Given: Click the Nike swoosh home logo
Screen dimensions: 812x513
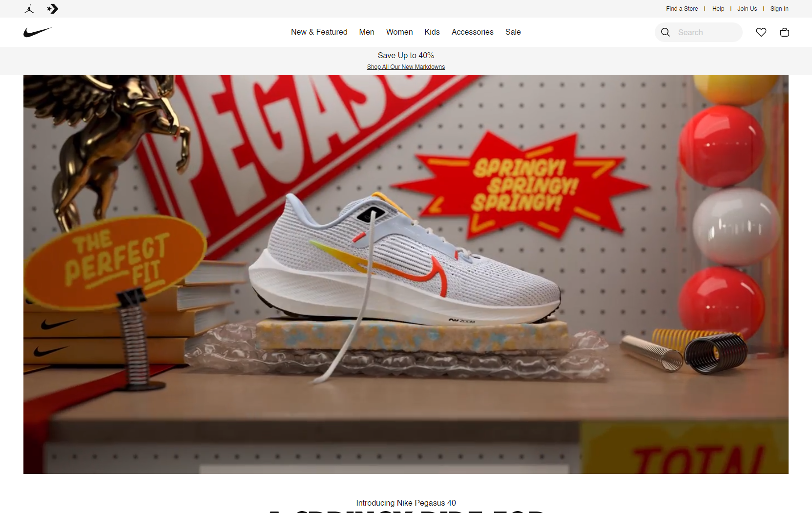Looking at the screenshot, I should point(38,32).
